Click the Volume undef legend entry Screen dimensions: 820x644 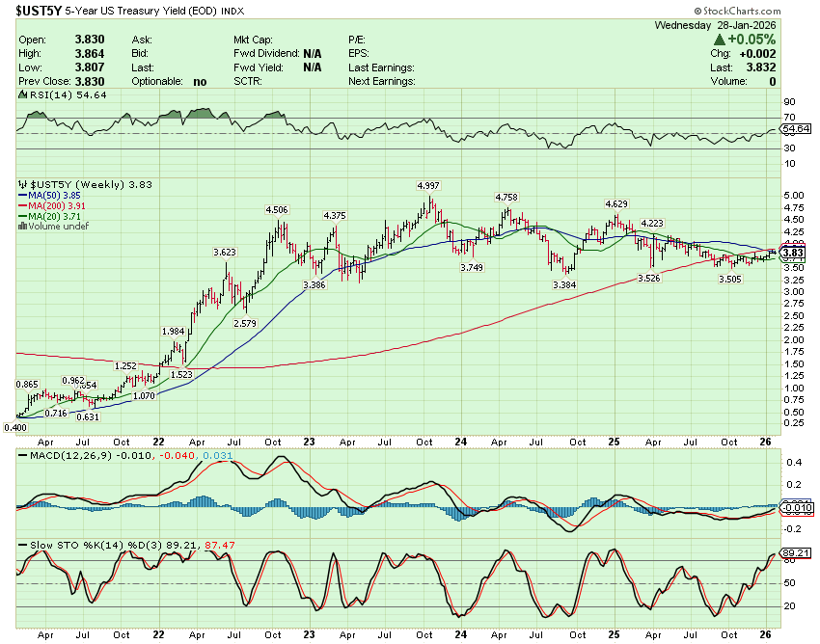pyautogui.click(x=60, y=226)
